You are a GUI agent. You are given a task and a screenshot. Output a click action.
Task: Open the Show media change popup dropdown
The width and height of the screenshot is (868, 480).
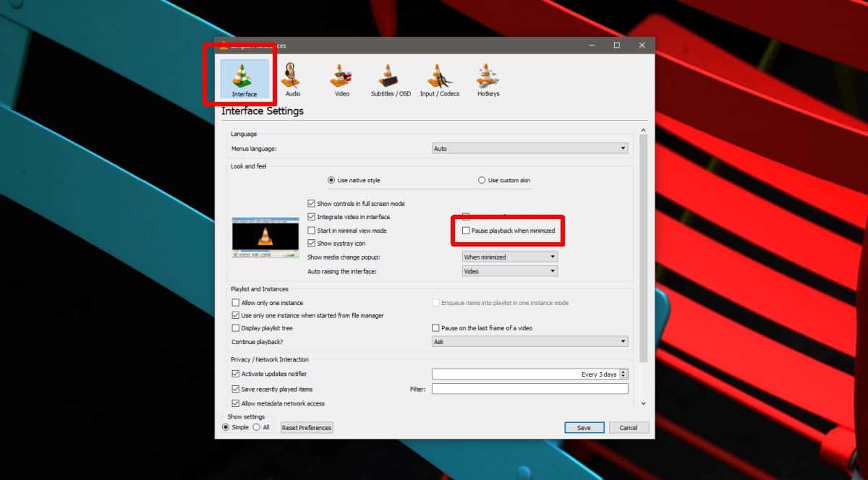pyautogui.click(x=510, y=257)
